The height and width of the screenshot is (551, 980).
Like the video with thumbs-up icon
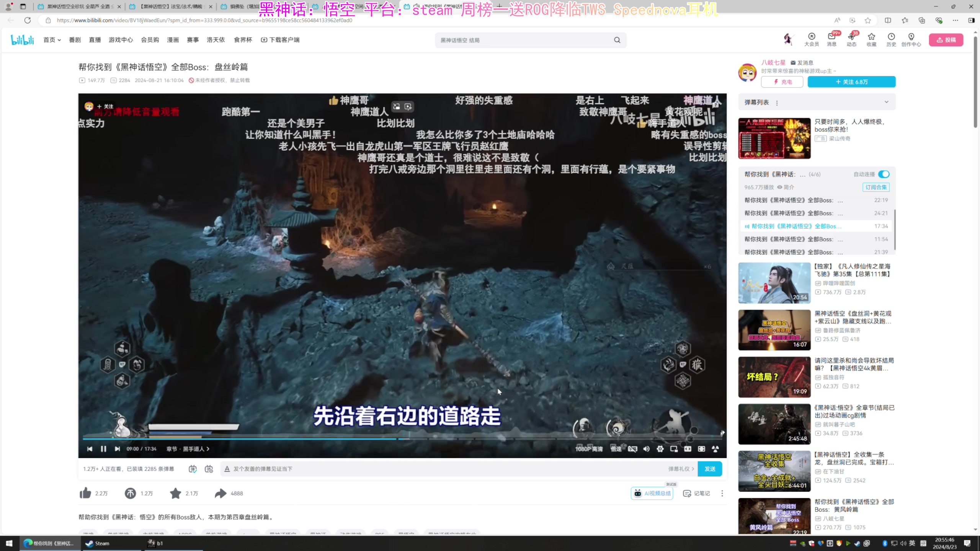(85, 493)
